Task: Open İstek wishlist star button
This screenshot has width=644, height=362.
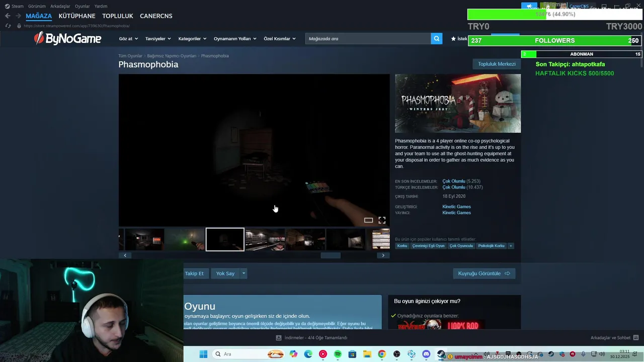Action: pos(459,39)
